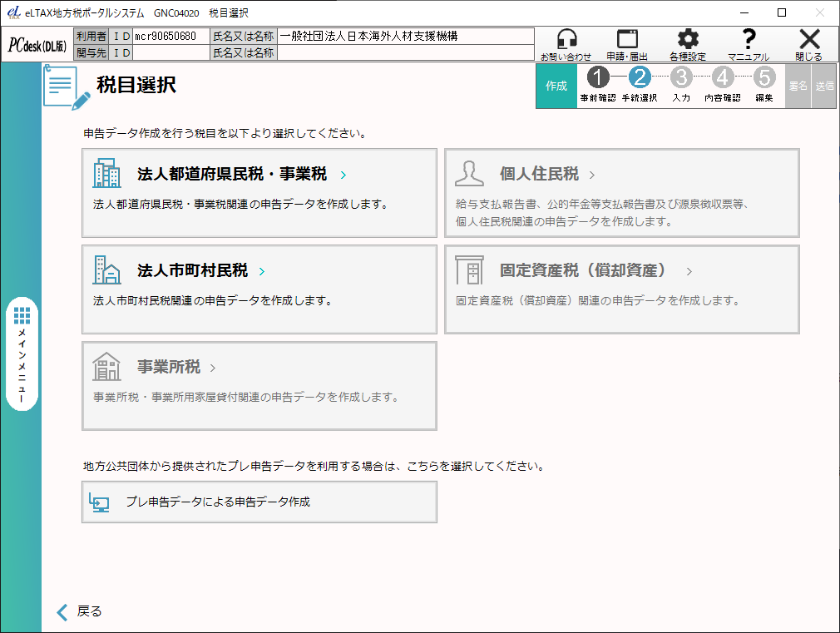Click the eLTAX logo in the title bar
840x633 pixels.
[x=14, y=12]
